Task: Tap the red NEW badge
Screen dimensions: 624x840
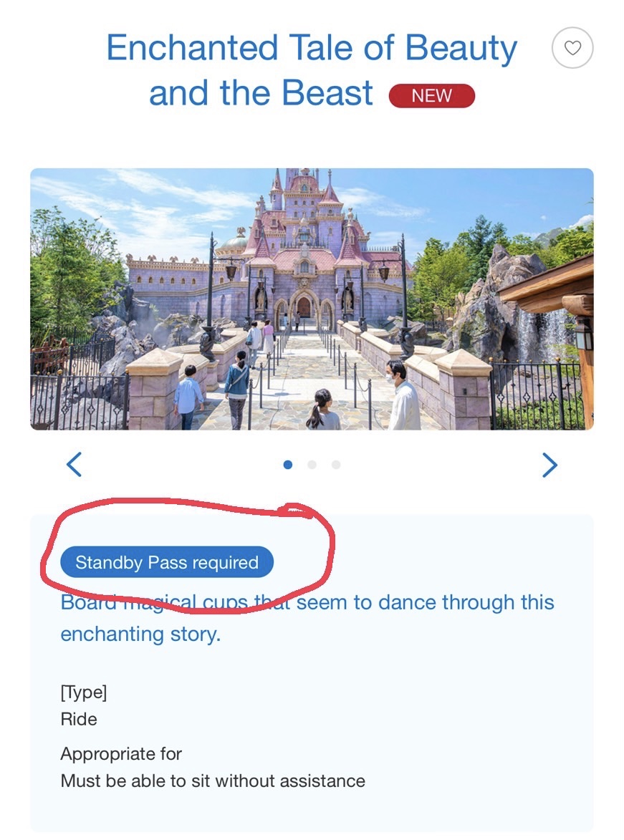Action: pyautogui.click(x=432, y=96)
